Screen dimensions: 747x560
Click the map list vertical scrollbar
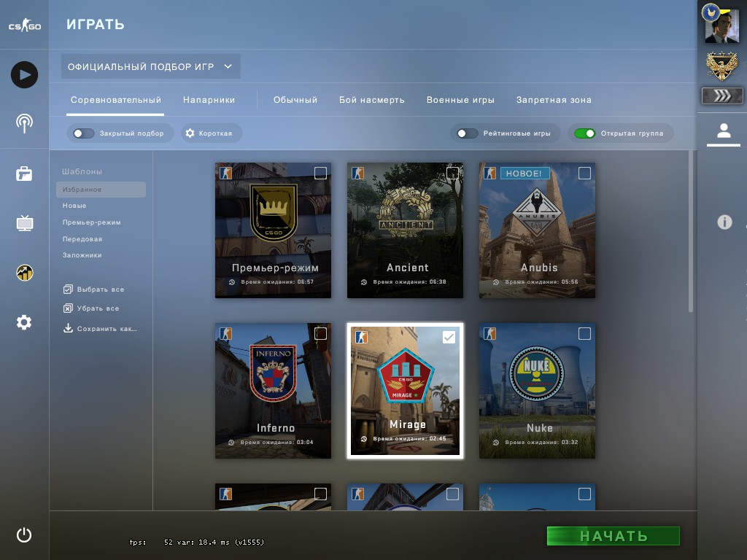(x=691, y=231)
